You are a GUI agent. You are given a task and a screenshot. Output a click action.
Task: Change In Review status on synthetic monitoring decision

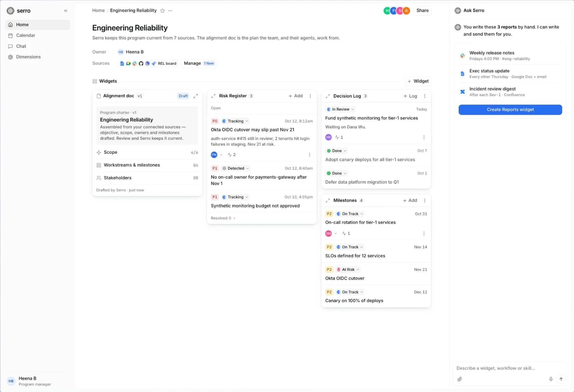pos(340,109)
